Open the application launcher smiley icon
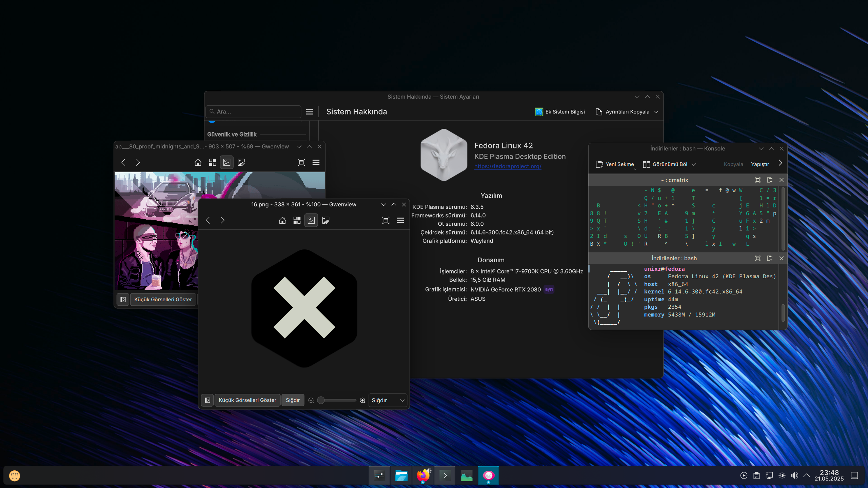The image size is (868, 488). [15, 476]
